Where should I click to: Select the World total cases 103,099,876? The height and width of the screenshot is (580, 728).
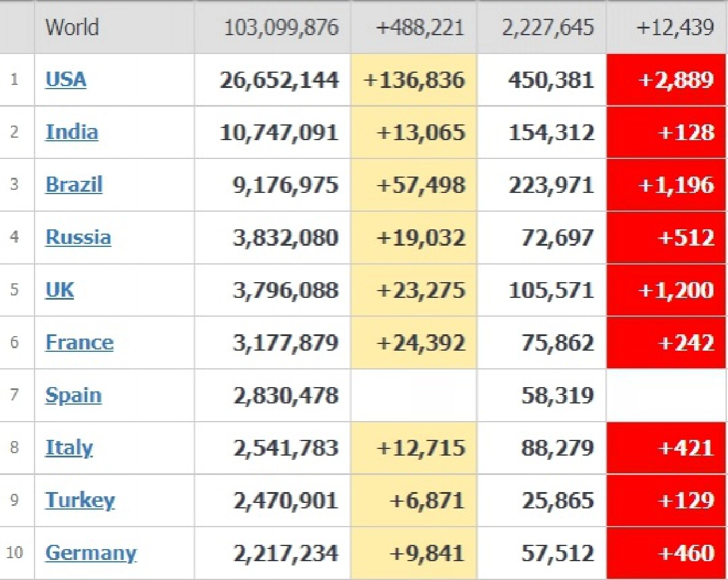(x=281, y=27)
